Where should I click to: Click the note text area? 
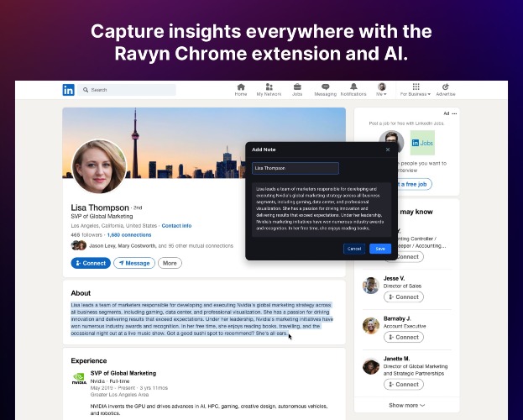click(322, 209)
